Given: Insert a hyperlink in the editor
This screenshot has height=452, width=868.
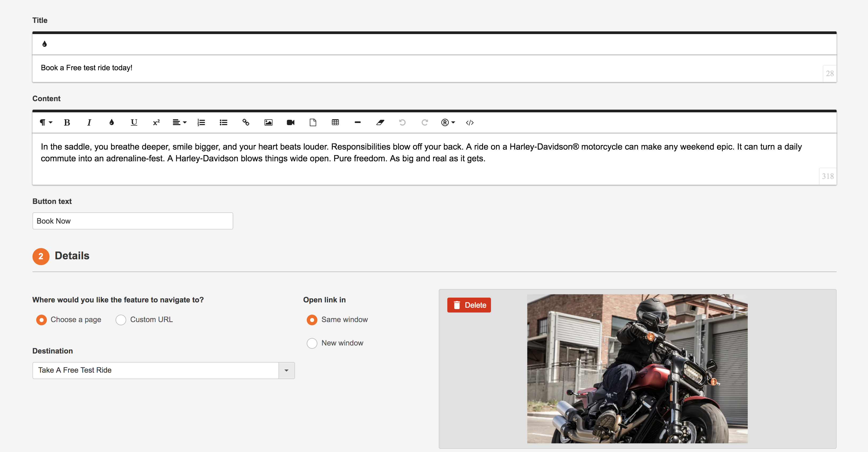Looking at the screenshot, I should (x=246, y=122).
